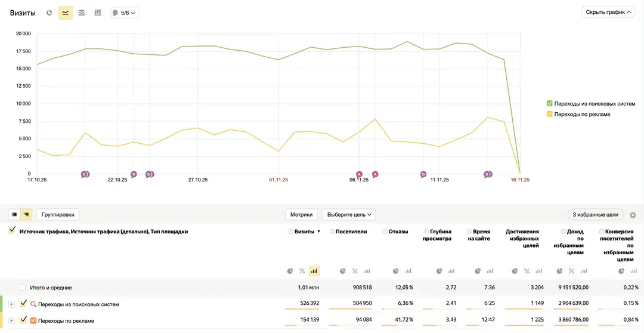Click the 41,72 % bounce rate cell
Screen dimensions: 644x333
pos(404,320)
